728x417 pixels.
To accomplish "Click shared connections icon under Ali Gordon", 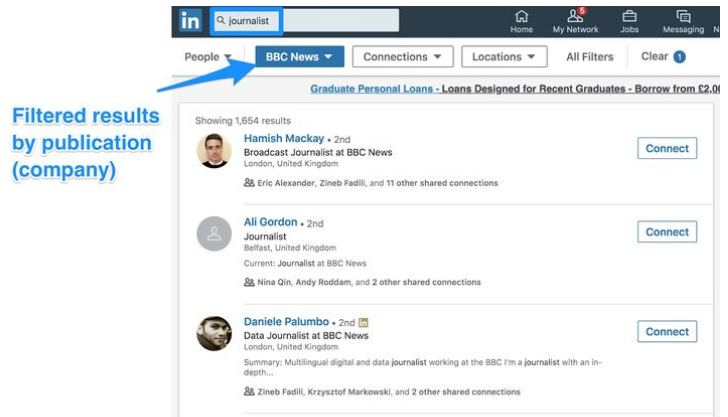I will pyautogui.click(x=249, y=282).
